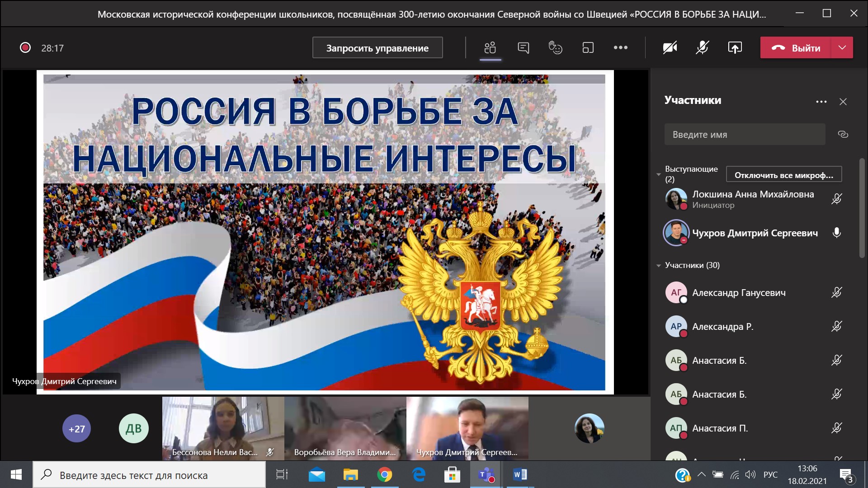Click the mic icon for Локшина Анна Михайловна
The width and height of the screenshot is (868, 488).
click(837, 199)
